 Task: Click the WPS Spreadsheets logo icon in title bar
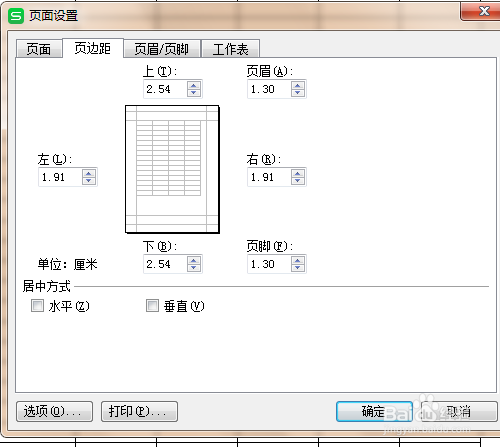click(16, 16)
